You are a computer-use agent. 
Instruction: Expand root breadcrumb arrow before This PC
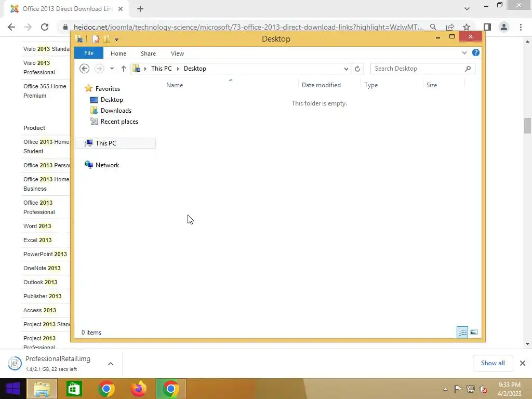(x=145, y=69)
